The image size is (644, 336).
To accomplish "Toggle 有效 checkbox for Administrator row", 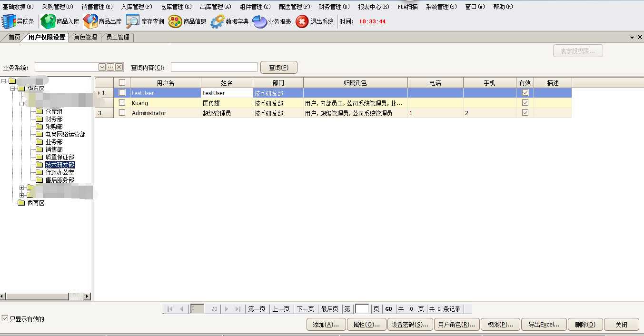I will (525, 113).
